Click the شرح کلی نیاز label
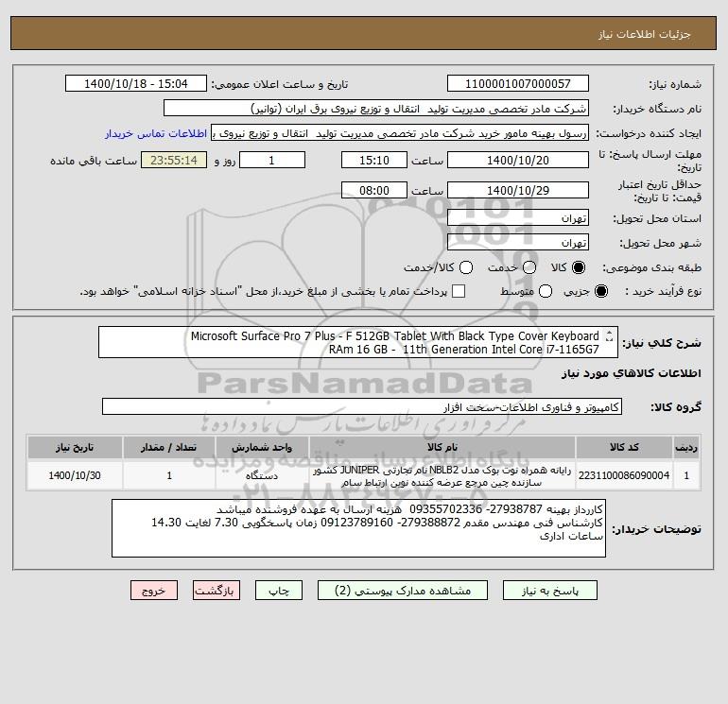The width and height of the screenshot is (728, 704). (x=662, y=343)
